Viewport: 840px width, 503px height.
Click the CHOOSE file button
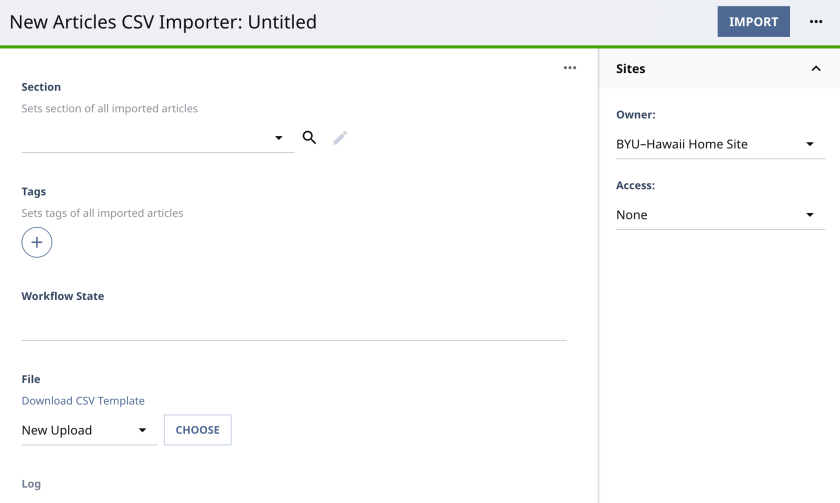(x=197, y=430)
